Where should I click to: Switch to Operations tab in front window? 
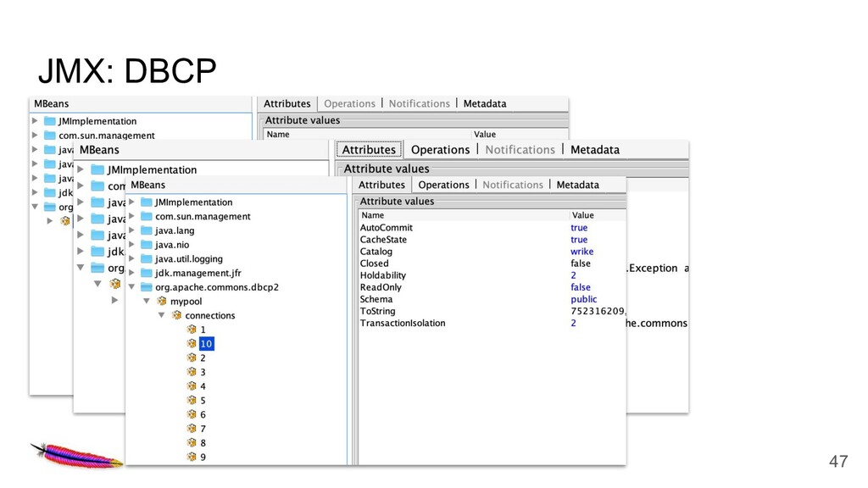coord(443,185)
